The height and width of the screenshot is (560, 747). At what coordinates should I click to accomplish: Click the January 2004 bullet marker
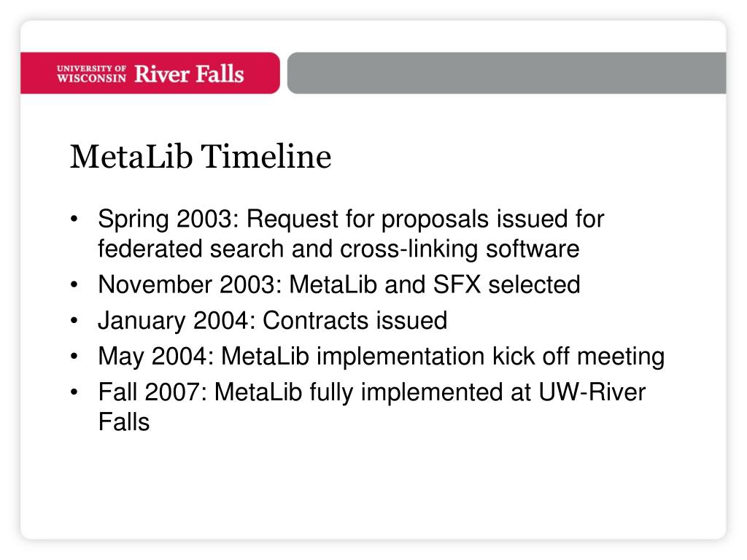coord(74,321)
